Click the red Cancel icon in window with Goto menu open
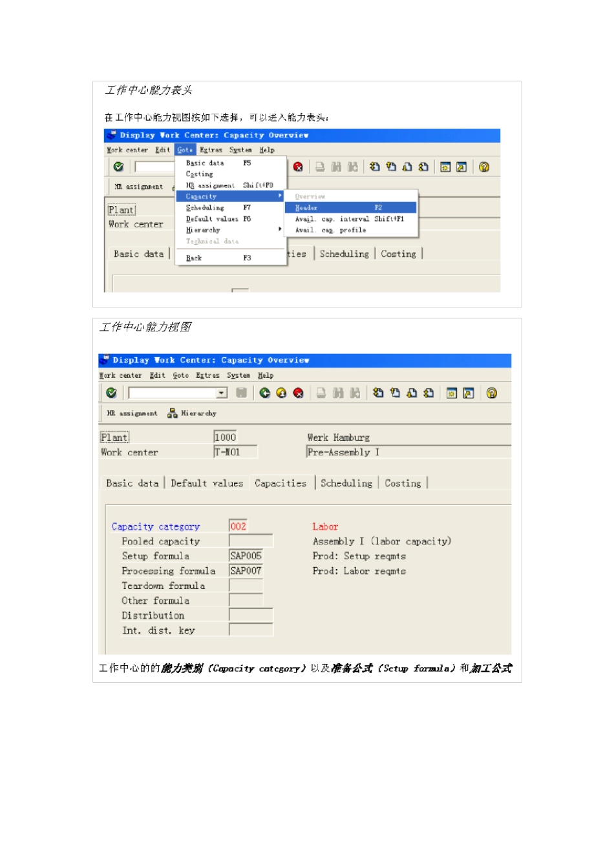 [298, 167]
